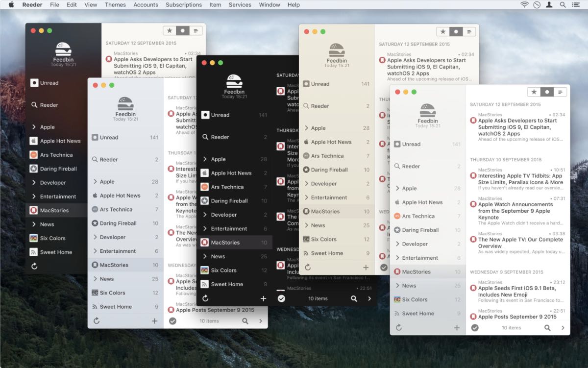Click plus icon in the light gray window
Screen dimensions: 588x368
tap(154, 321)
